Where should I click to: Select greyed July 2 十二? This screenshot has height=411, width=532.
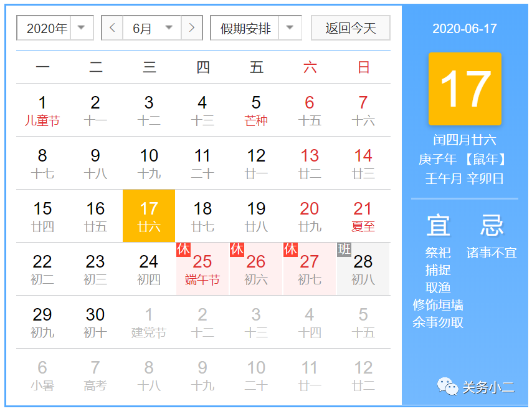pos(202,322)
